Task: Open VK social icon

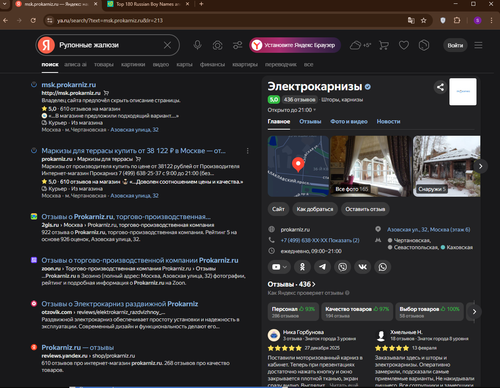Action: pos(362,267)
